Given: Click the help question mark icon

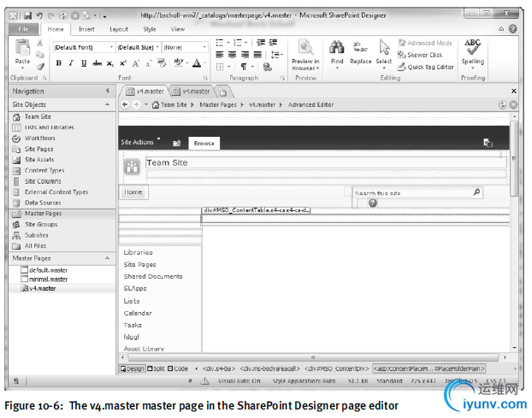Looking at the screenshot, I should 512,29.
